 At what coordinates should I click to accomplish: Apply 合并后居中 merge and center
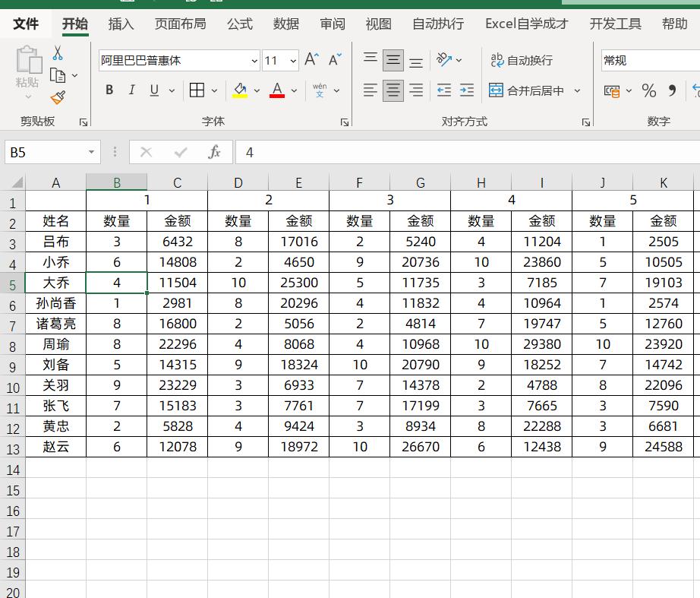coord(535,90)
